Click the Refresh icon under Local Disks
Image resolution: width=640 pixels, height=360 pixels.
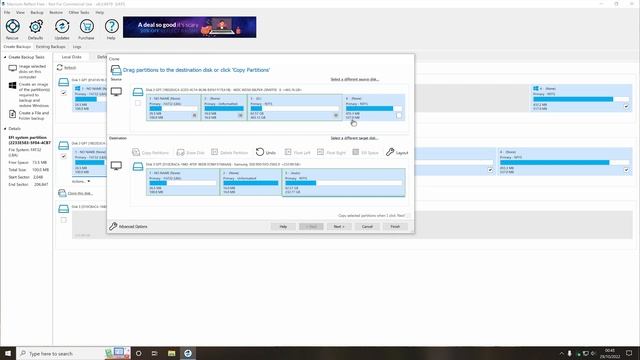pyautogui.click(x=60, y=67)
